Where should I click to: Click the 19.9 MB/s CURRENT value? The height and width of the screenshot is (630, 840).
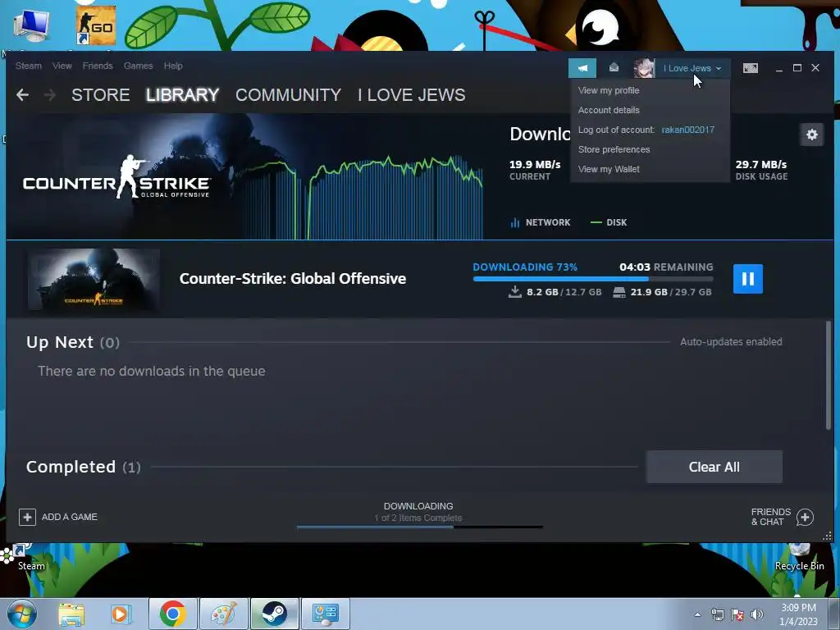point(535,169)
